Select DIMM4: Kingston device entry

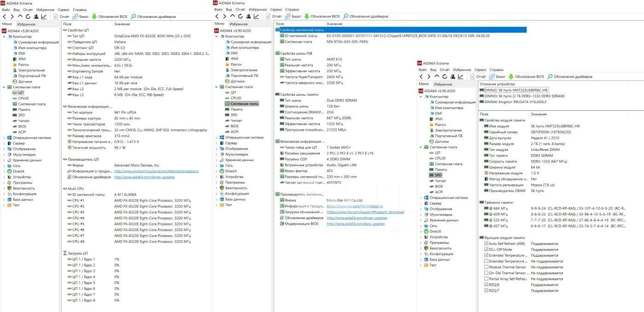(512, 102)
